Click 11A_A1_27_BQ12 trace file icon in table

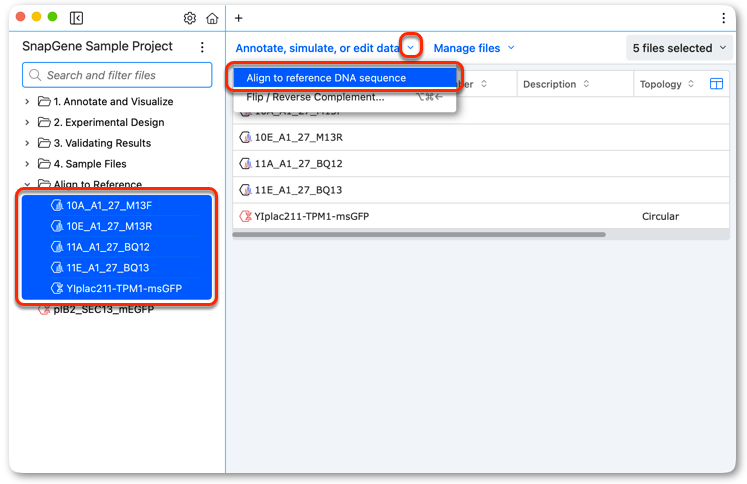tap(245, 163)
